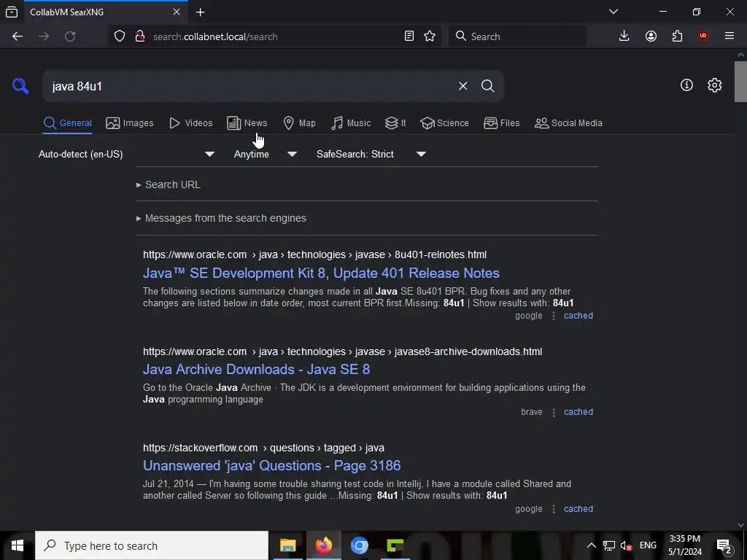
Task: Close the CollabVM SearXNG tab
Action: coord(177,12)
